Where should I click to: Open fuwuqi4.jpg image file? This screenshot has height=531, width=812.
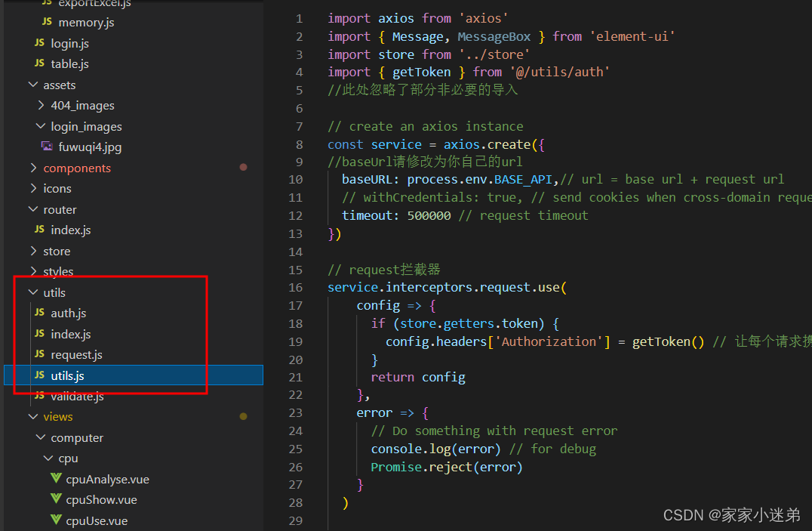(x=90, y=147)
